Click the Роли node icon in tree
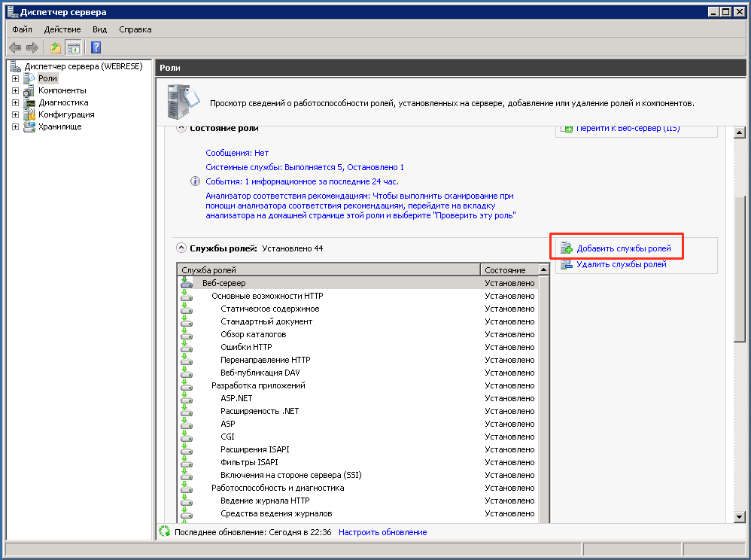Screen dimensions: 751x560 pyautogui.click(x=29, y=78)
